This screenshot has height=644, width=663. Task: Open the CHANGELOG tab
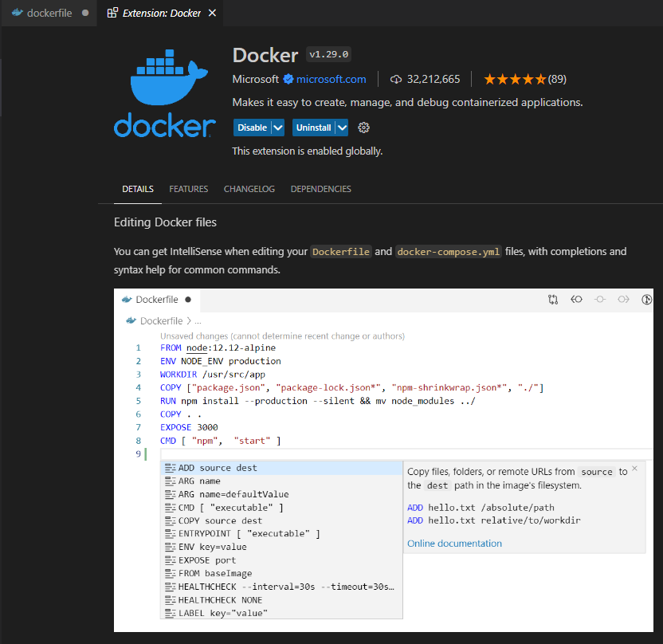[249, 189]
